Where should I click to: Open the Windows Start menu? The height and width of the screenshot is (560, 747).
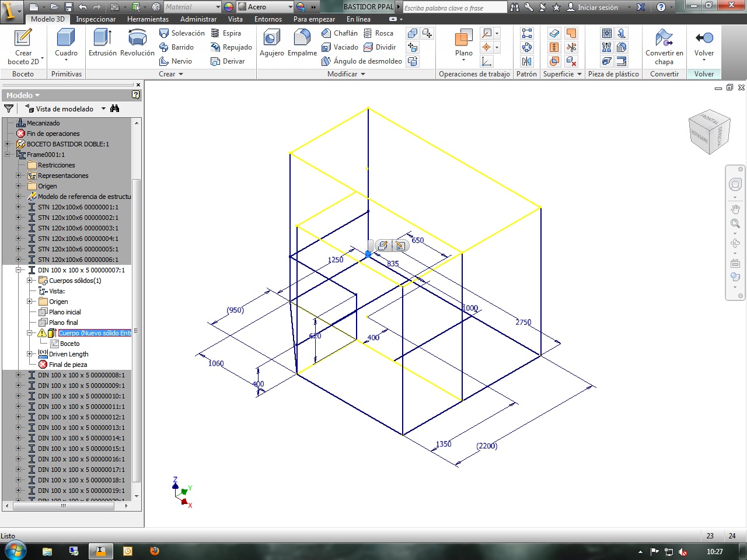(15, 551)
